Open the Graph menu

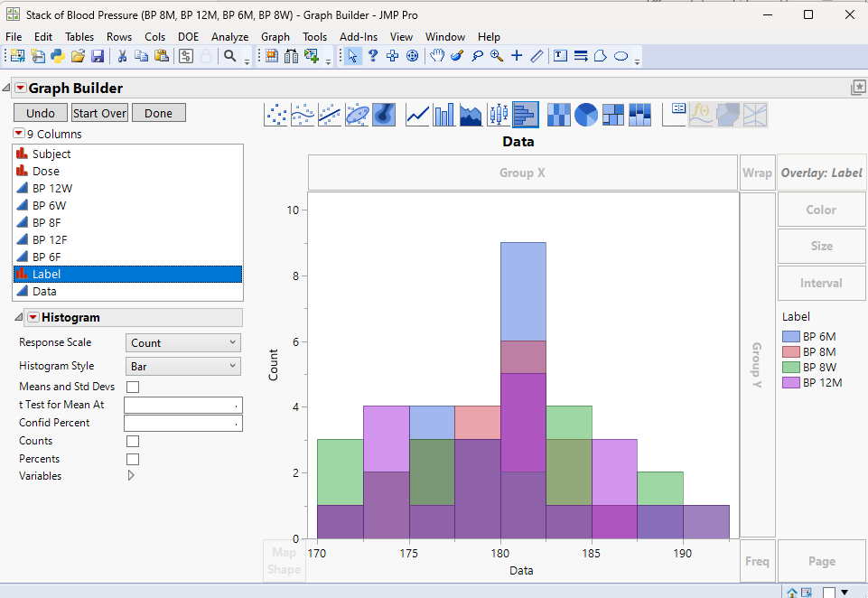tap(275, 36)
